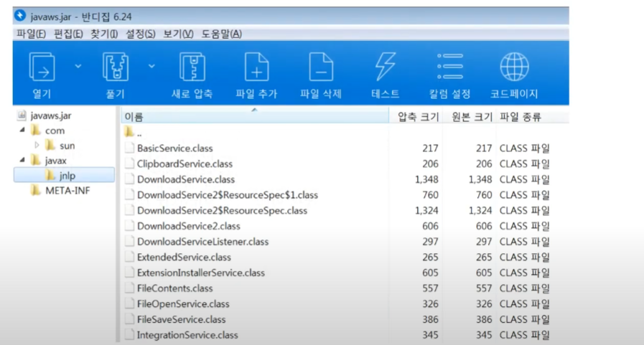Click the jnlp folder icon in tree
The height and width of the screenshot is (345, 644).
(x=50, y=175)
